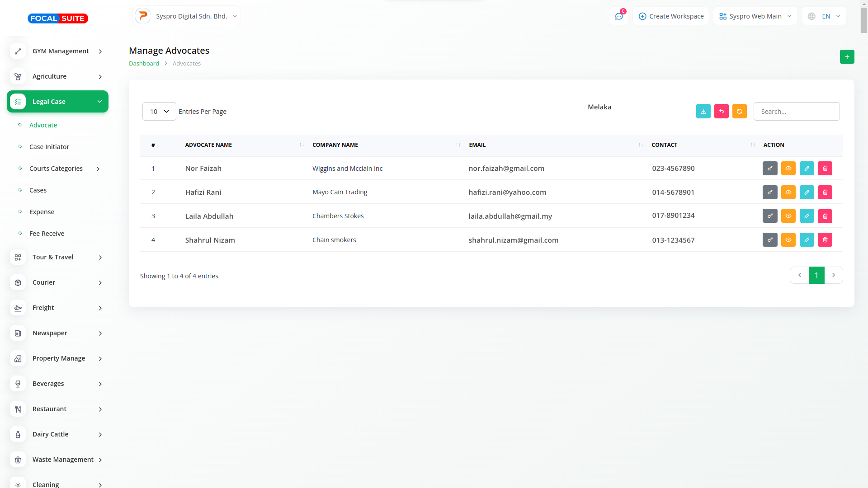
Task: Open Fee Receive menu item
Action: 47,234
